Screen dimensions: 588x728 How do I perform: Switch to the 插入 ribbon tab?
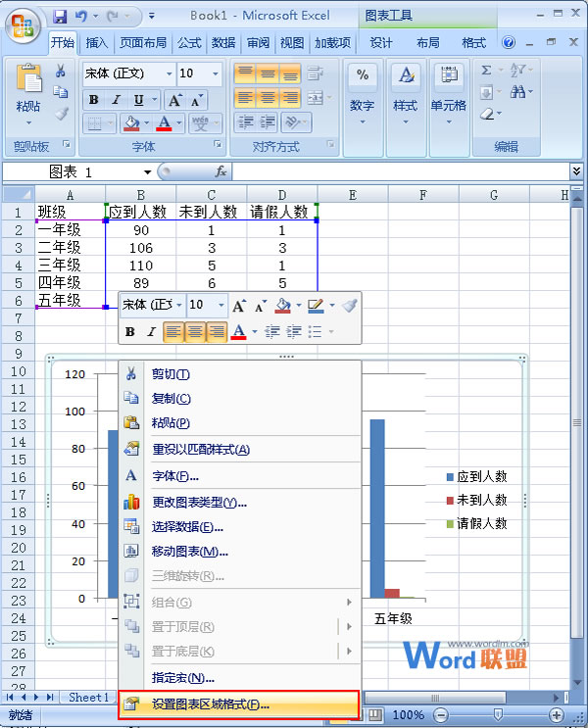(x=97, y=43)
